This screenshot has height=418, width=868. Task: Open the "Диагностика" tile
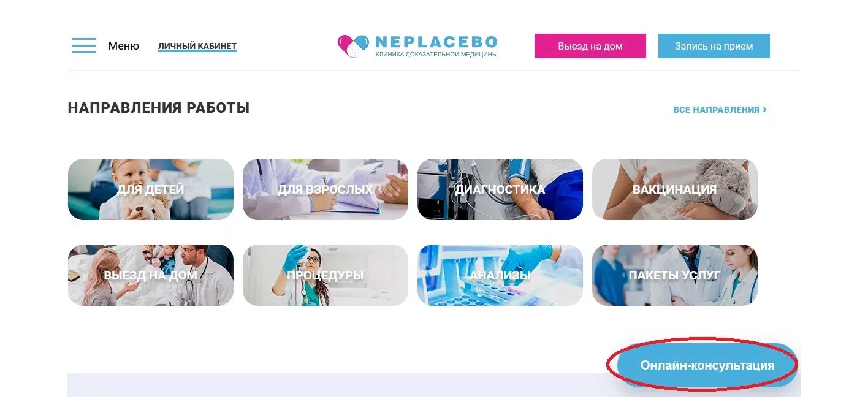click(500, 189)
